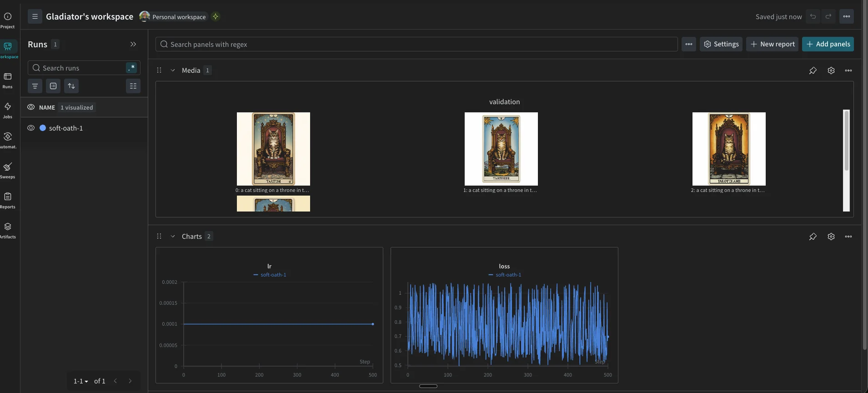Select the soft-oath-1 run name
The image size is (868, 393).
pos(66,128)
